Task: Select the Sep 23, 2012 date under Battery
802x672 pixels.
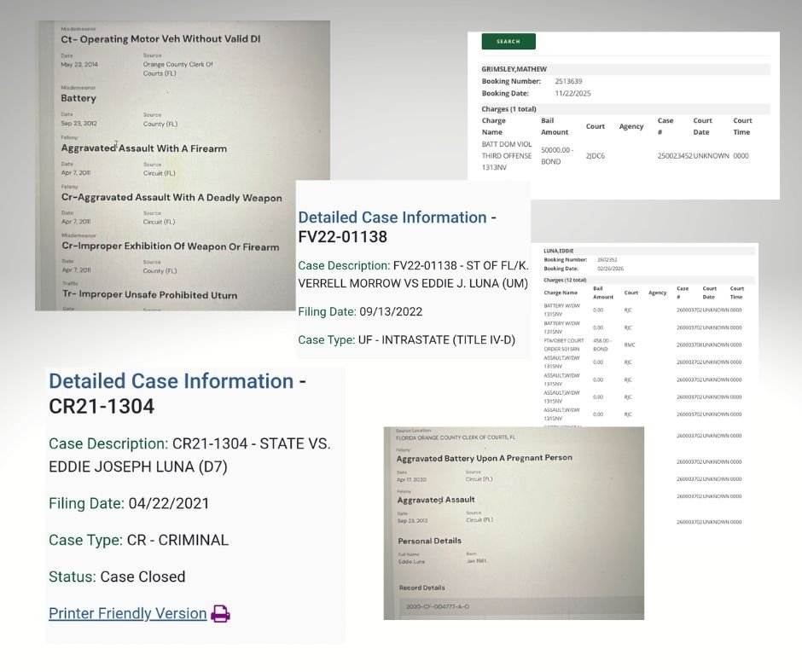Action: (x=78, y=124)
